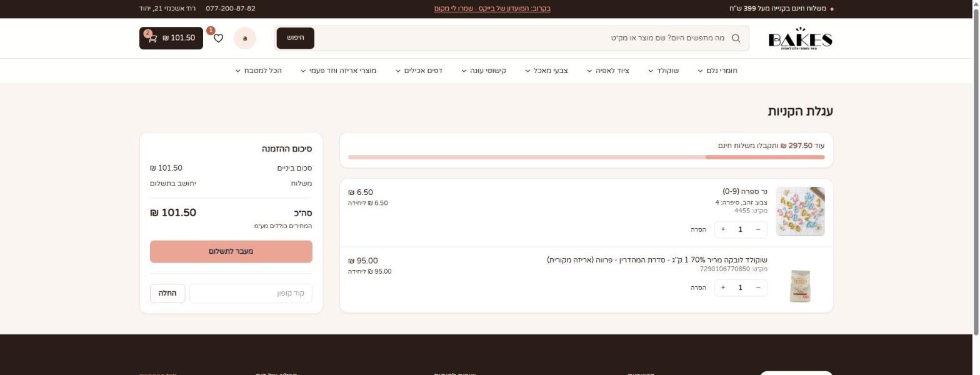Click the סיכום ההזמנה heading
Viewport: 980px width, 375px height.
287,149
